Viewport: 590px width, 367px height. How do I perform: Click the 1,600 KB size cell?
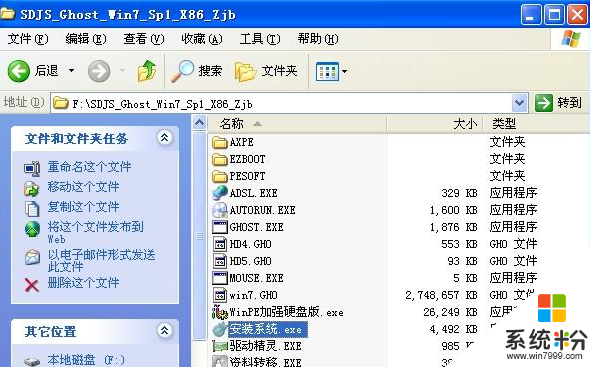(x=454, y=210)
